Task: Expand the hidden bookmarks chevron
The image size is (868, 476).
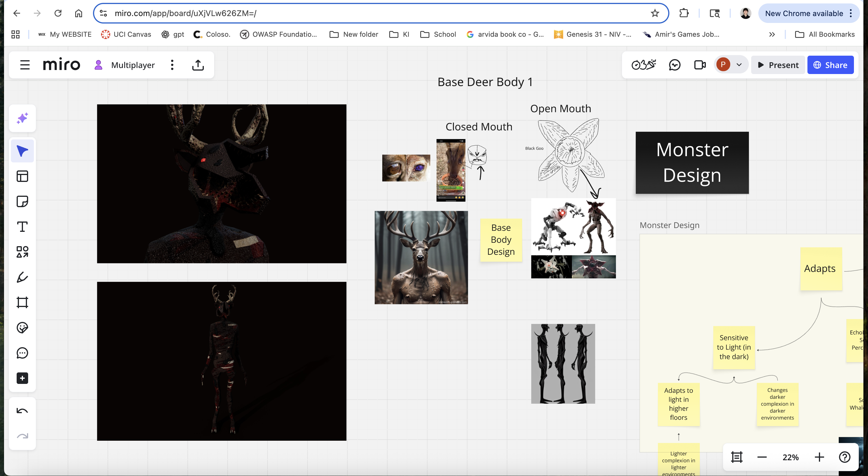Action: [772, 34]
